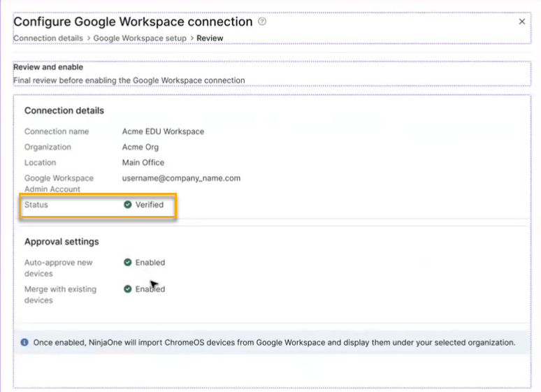This screenshot has height=392, width=541.
Task: Click 'Enabled' text for Auto-approve new devices
Action: pyautogui.click(x=150, y=262)
